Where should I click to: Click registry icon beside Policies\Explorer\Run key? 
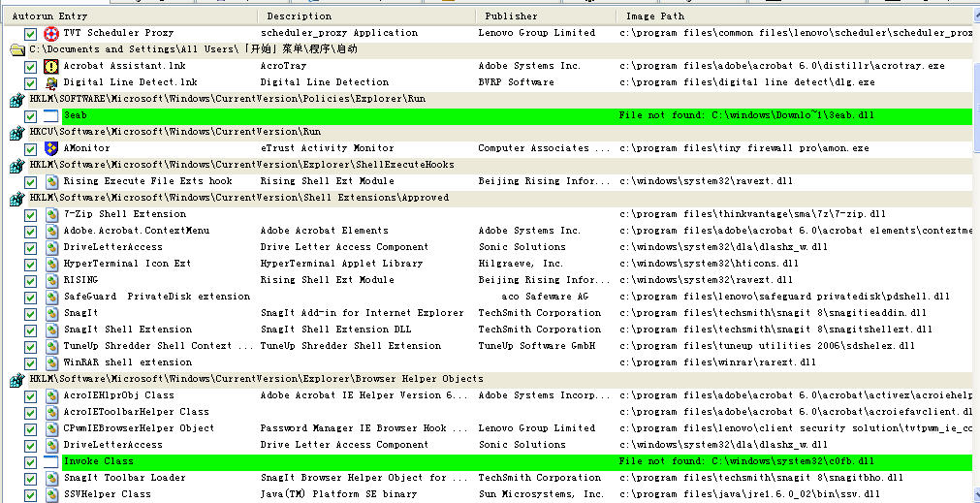(x=17, y=100)
